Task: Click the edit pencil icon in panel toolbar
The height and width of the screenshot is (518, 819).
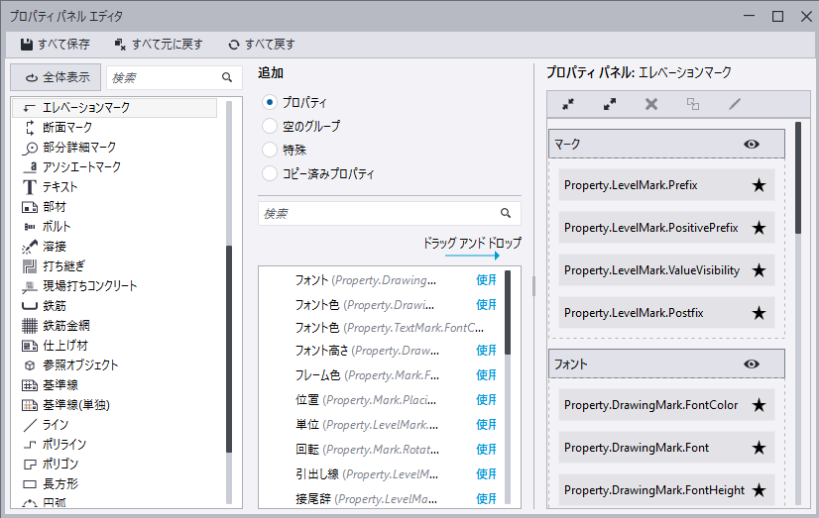Action: pos(734,104)
